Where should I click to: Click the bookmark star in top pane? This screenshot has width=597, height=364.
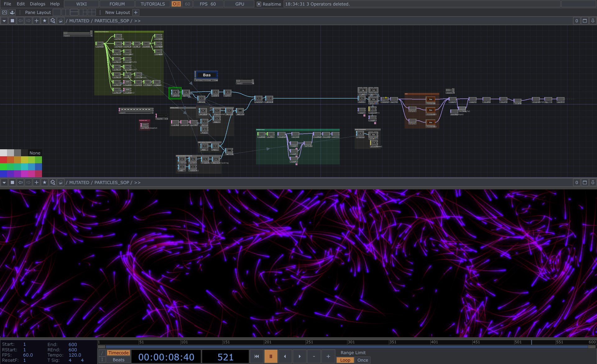pyautogui.click(x=44, y=21)
